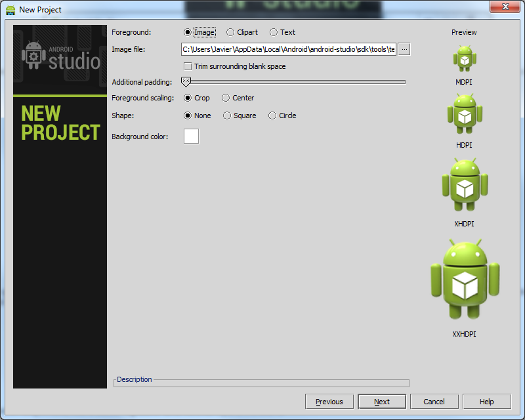Viewport: 525px width, 420px height.
Task: Click the MDPI launcher icon preview
Action: pos(464,59)
